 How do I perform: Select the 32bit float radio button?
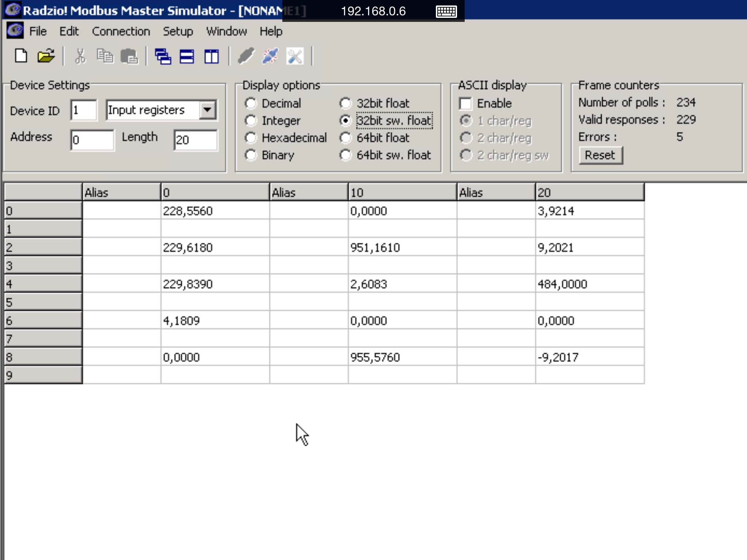coord(345,103)
